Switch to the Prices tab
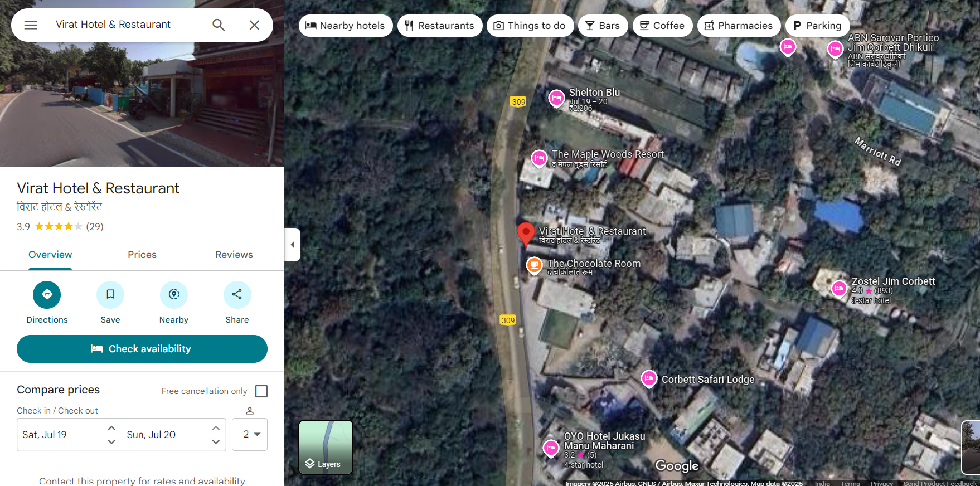980x486 pixels. point(142,255)
